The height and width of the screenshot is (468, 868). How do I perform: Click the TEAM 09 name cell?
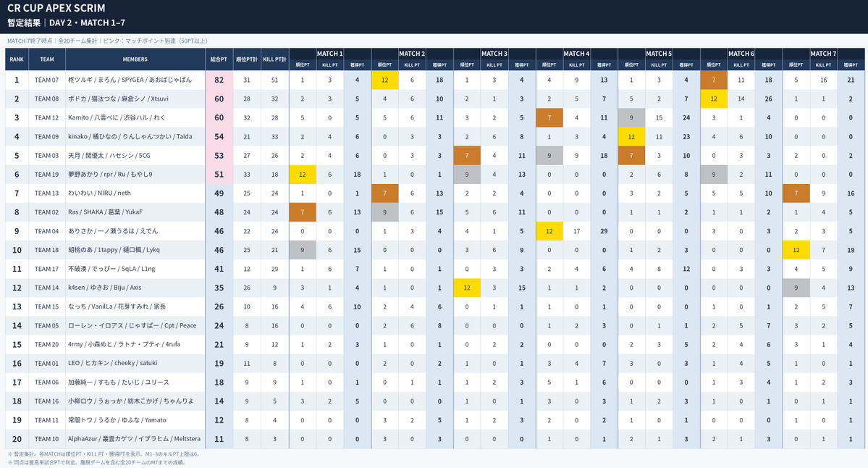[47, 136]
